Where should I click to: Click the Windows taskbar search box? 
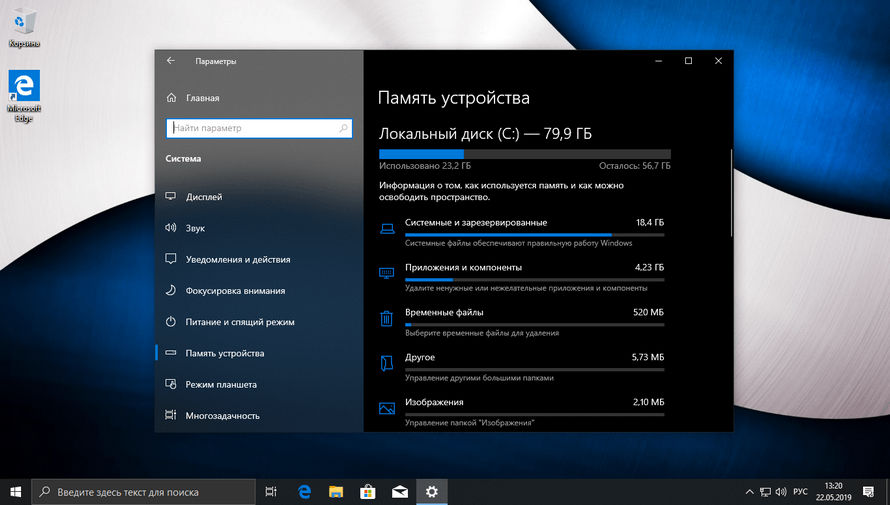coord(145,492)
